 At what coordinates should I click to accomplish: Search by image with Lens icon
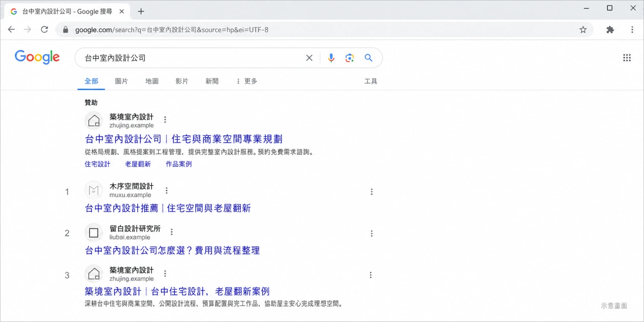coord(350,58)
